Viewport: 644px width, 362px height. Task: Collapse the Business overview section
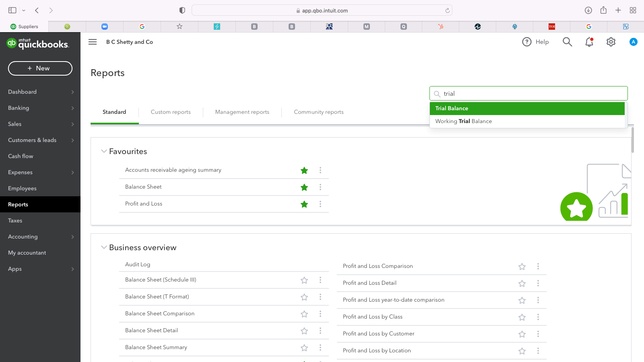104,247
